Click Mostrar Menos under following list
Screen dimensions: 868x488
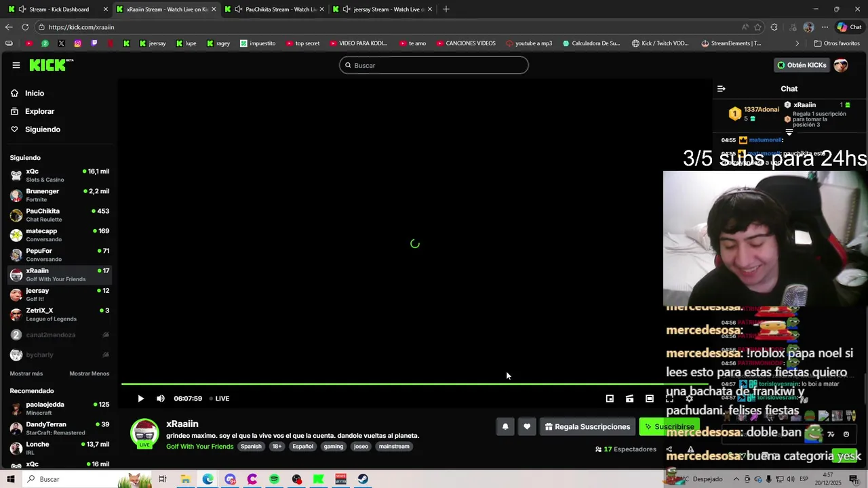point(89,373)
